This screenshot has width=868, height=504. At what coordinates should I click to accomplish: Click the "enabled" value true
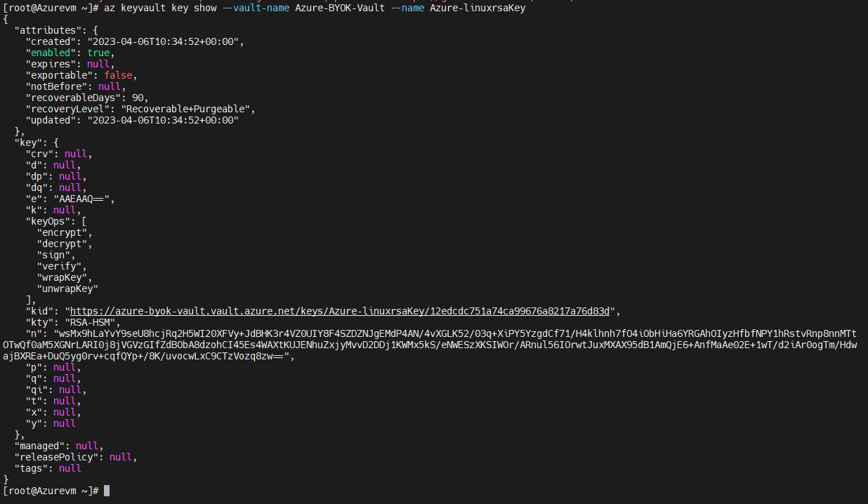pos(98,53)
